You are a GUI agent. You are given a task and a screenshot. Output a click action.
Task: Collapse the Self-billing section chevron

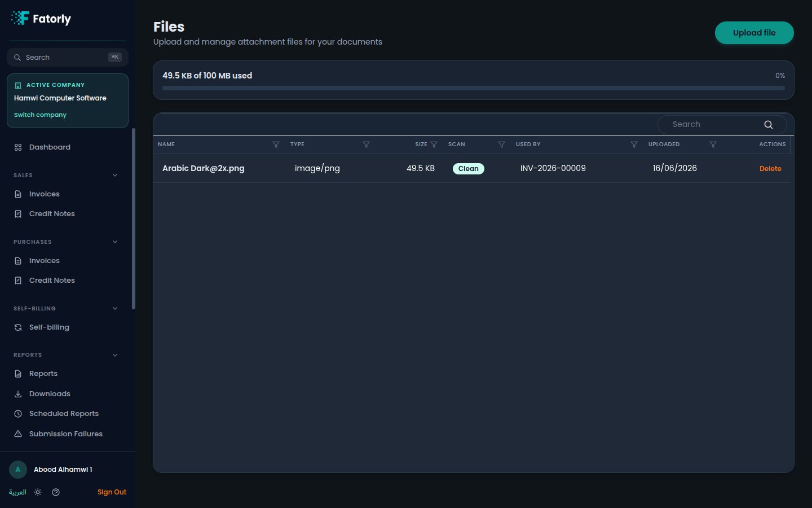coord(115,309)
